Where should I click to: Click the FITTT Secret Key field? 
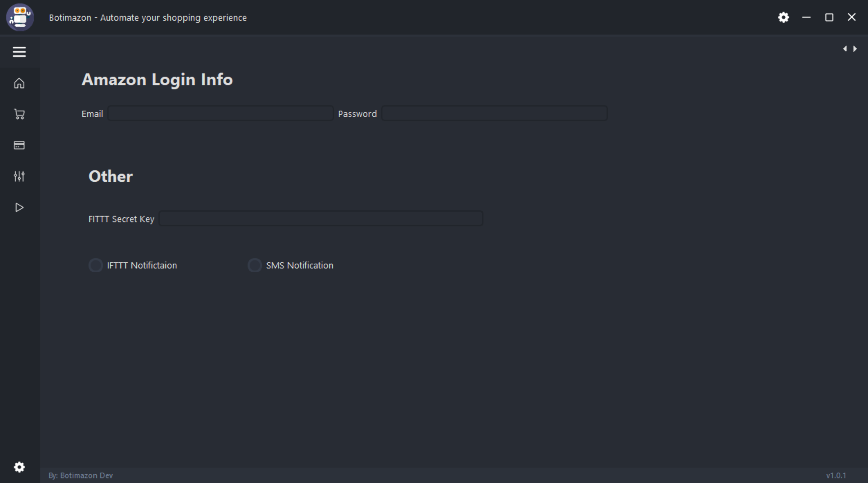click(321, 219)
